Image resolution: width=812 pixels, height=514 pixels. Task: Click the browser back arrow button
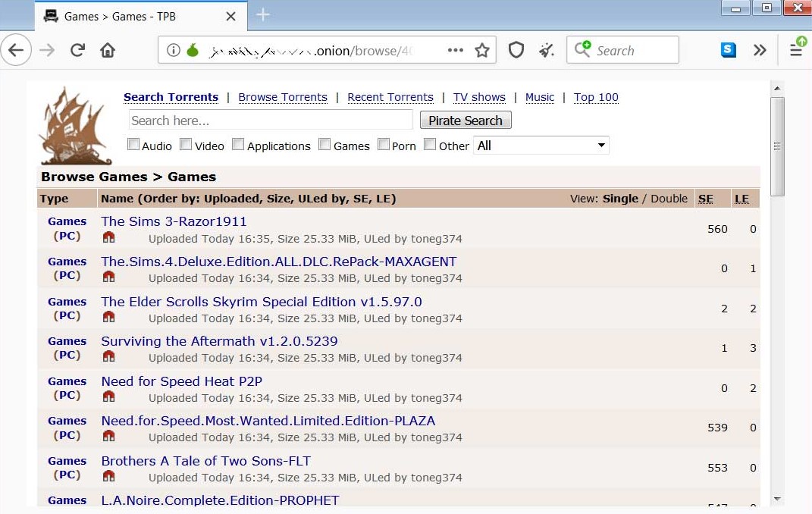[17, 51]
